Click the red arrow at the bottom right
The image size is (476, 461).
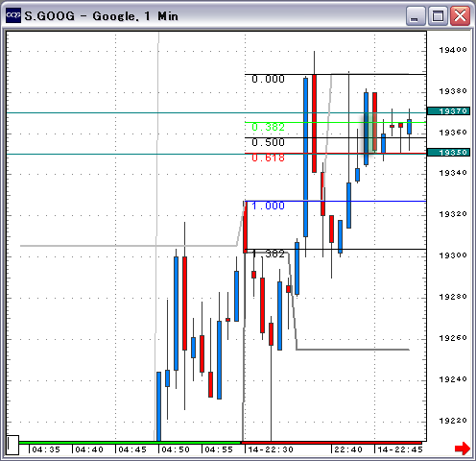463,449
